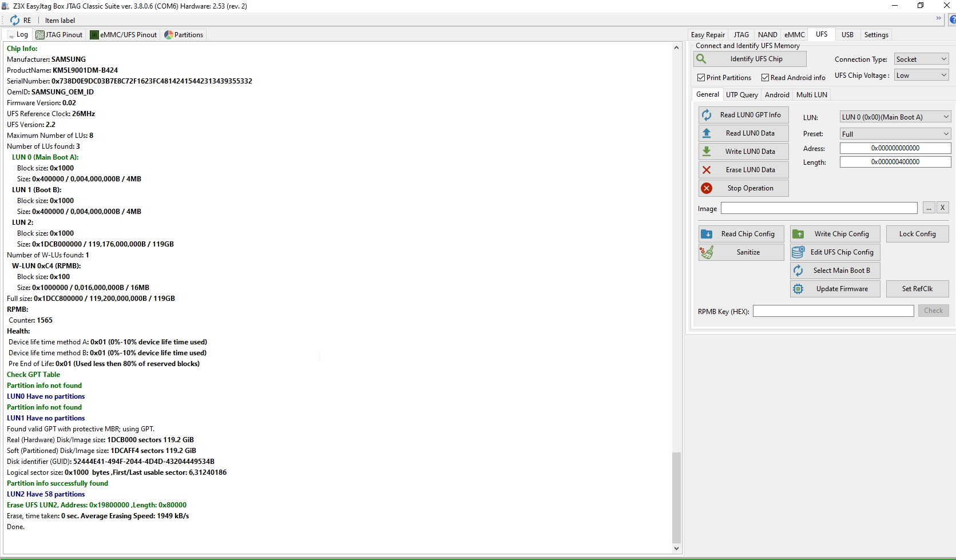Click the JTAG Pinout tab icon

(x=40, y=35)
